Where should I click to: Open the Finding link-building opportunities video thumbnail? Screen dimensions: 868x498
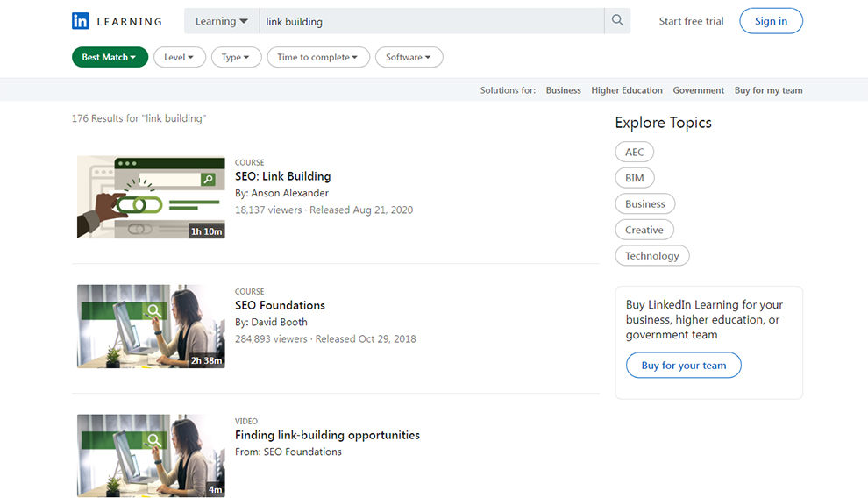[x=151, y=455]
